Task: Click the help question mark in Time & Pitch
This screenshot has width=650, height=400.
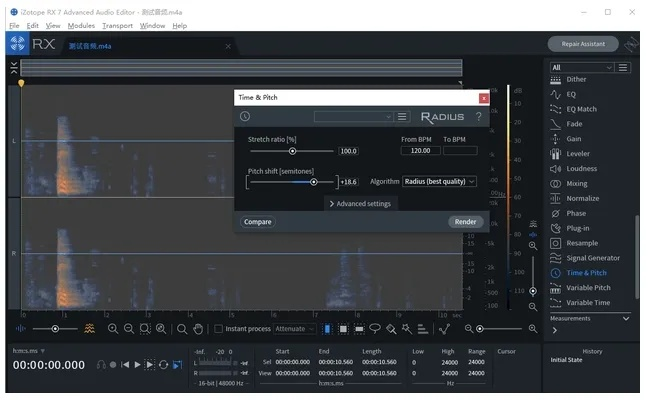Action: click(x=478, y=117)
